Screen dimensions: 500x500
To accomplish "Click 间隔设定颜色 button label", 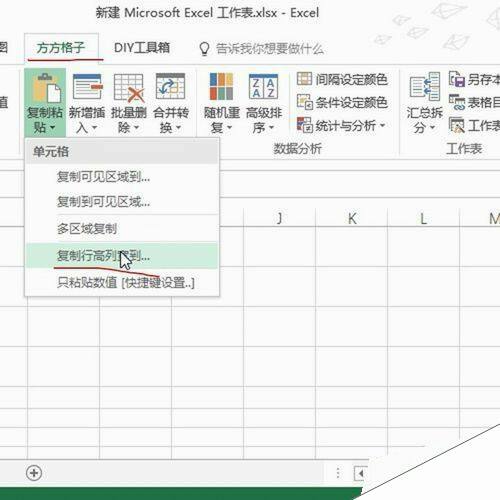I will (x=351, y=79).
